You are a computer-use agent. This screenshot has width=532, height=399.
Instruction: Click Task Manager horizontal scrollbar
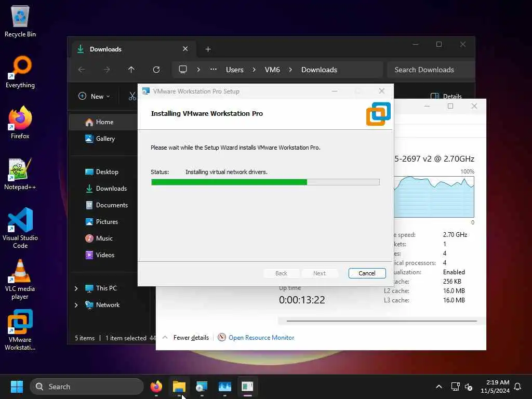click(381, 321)
